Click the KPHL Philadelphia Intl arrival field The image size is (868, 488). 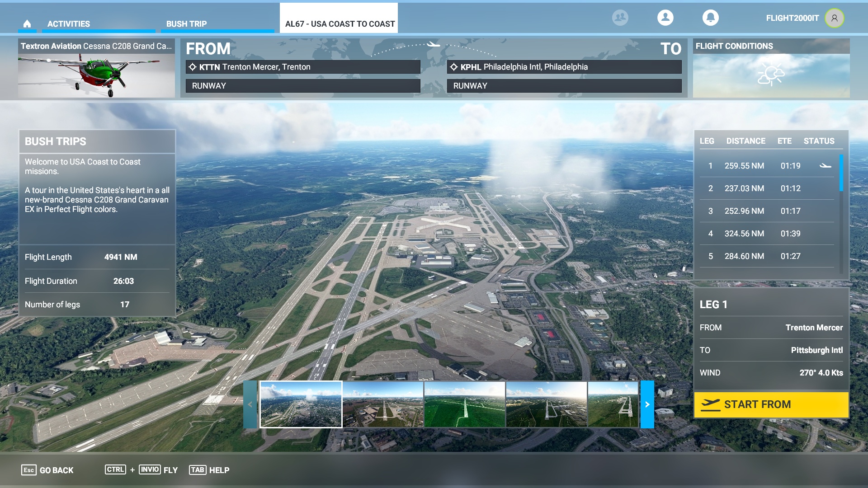point(564,67)
